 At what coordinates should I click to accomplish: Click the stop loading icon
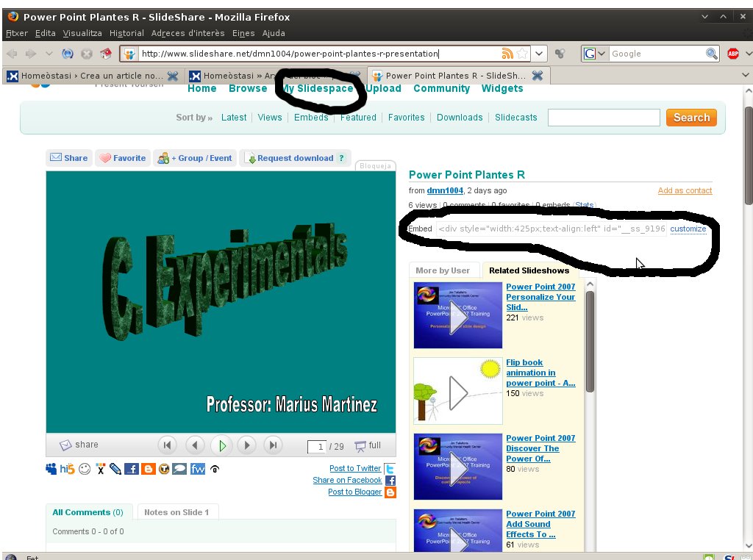(x=87, y=54)
